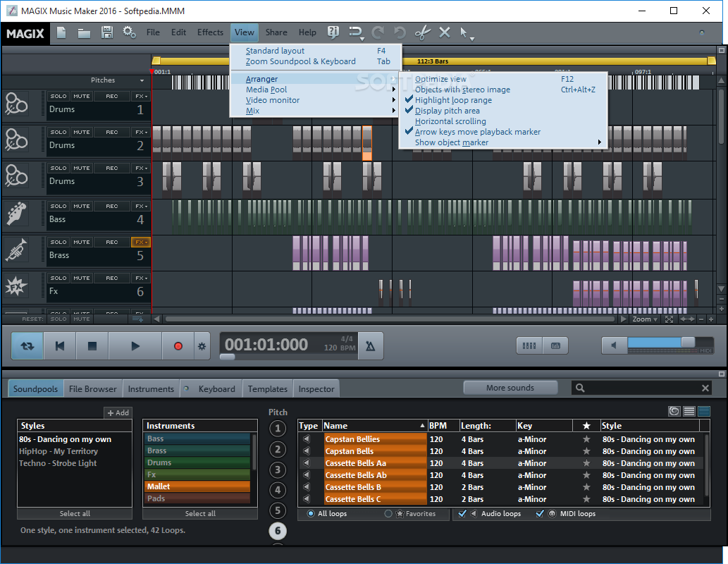Click the More sounds button
Viewport: 728px width, 564px height.
510,388
